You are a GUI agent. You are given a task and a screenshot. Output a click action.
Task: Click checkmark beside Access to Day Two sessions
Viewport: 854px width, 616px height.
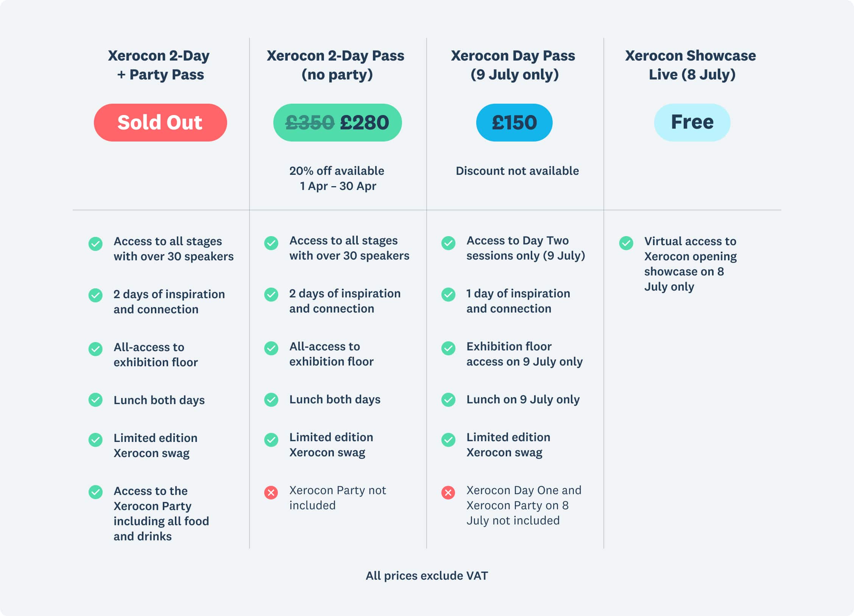click(448, 243)
